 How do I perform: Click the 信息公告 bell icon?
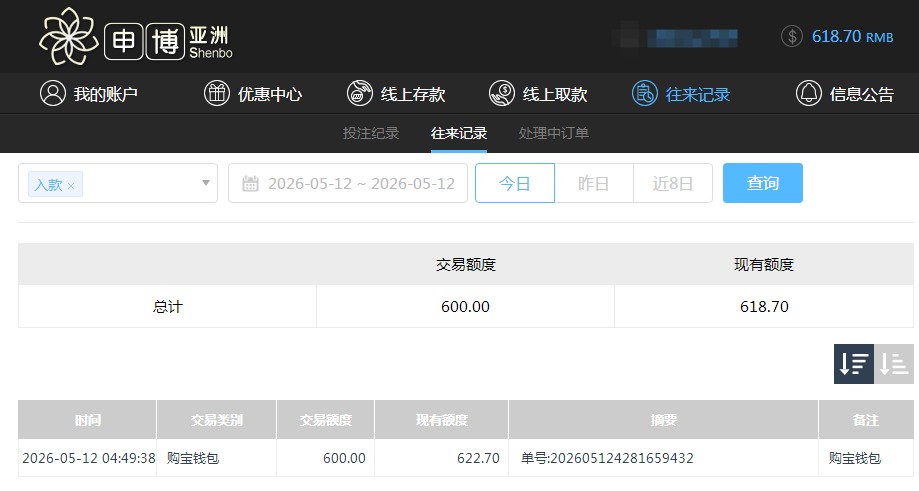[808, 94]
